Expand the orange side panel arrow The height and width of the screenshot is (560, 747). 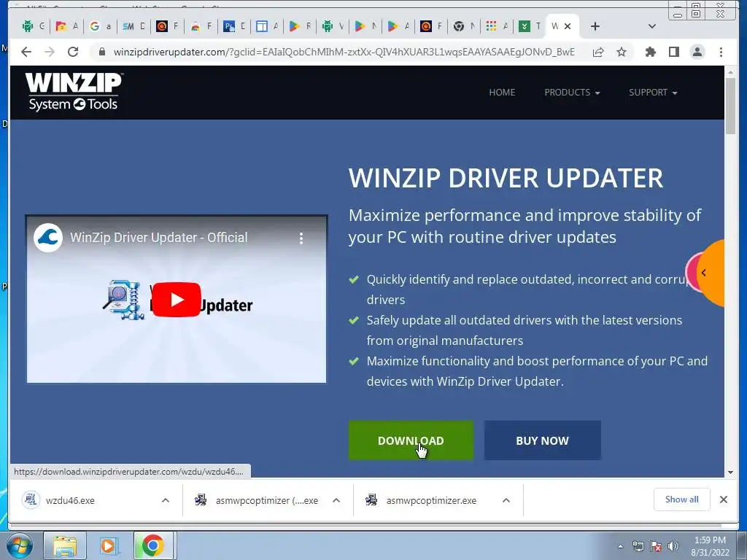(x=704, y=273)
